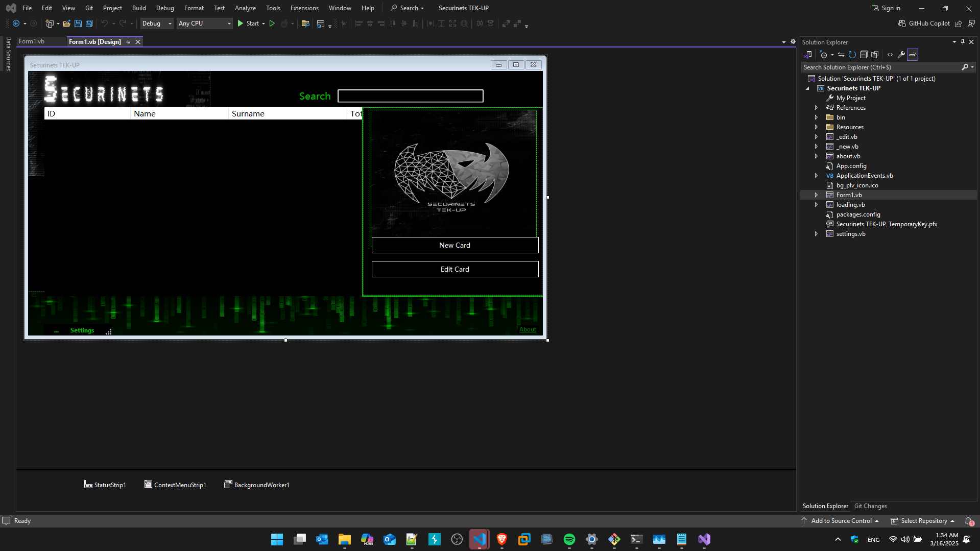The width and height of the screenshot is (980, 551).
Task: Click the New Card button on the form
Action: tap(455, 245)
